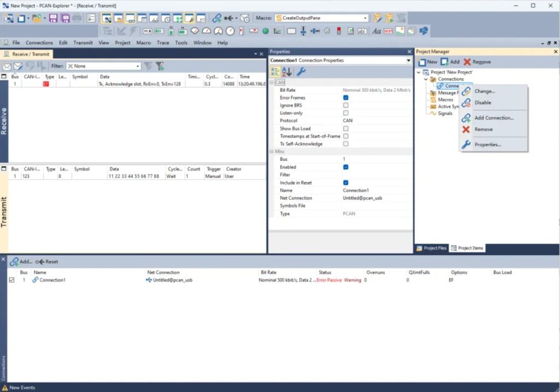Image resolution: width=560 pixels, height=392 pixels.
Task: Click Remove in the Project Manager toolbar
Action: [477, 62]
